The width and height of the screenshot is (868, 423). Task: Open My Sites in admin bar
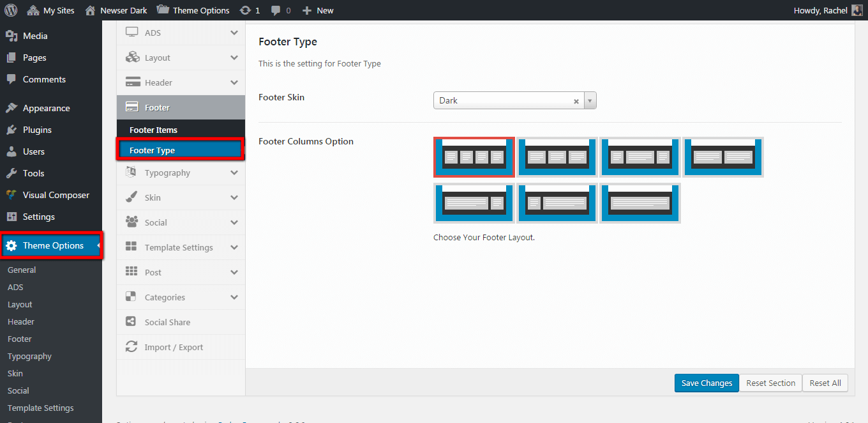(50, 10)
